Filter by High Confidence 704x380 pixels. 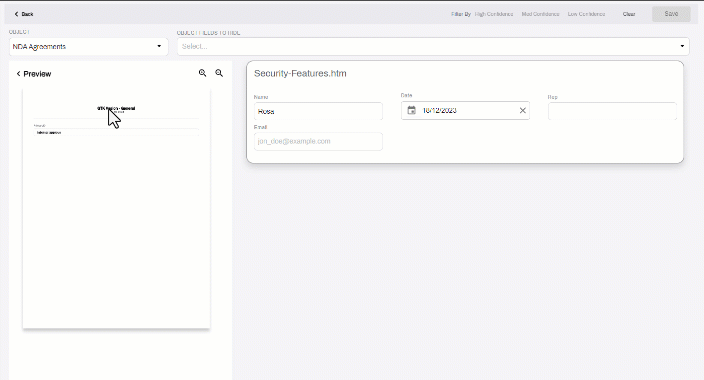pos(493,14)
